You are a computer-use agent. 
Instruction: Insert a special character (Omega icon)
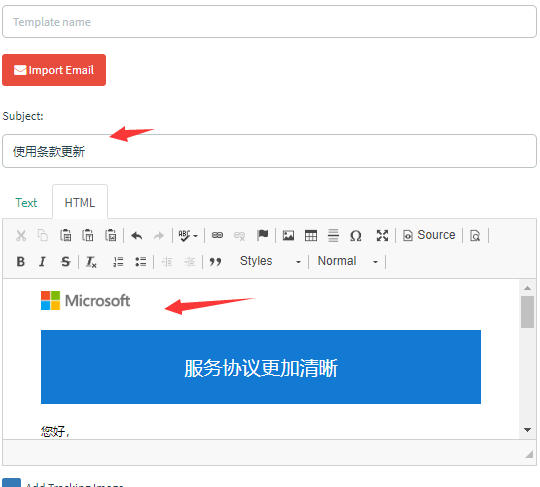(x=356, y=236)
